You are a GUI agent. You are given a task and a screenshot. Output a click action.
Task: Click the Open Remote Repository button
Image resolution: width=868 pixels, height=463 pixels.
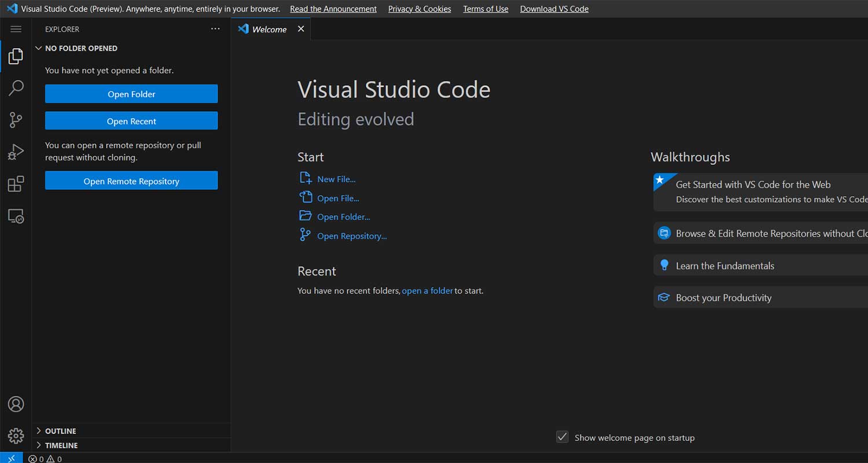point(131,181)
